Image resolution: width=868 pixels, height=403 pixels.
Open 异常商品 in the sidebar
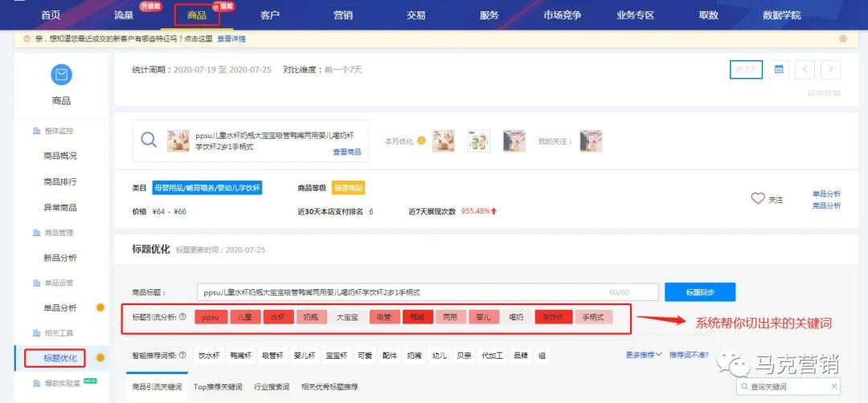[x=59, y=208]
